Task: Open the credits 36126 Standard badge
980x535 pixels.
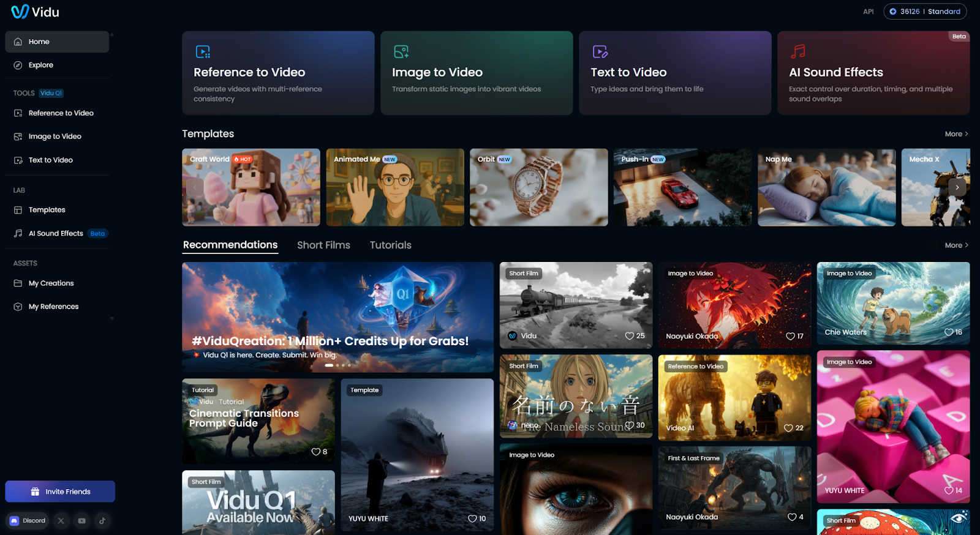Action: coord(925,12)
